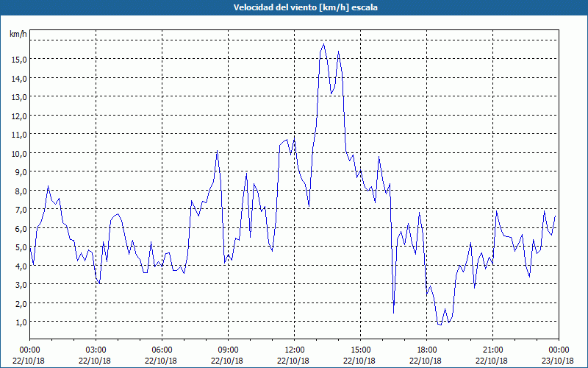The height and width of the screenshot is (368, 588).
Task: Click the lowest wind speed point after 18:00
Action: click(x=440, y=325)
